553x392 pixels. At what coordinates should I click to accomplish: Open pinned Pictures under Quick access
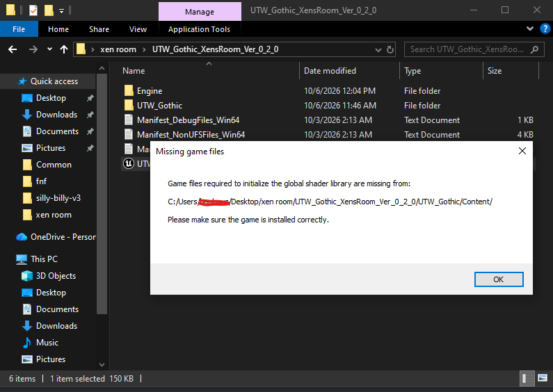click(x=51, y=148)
